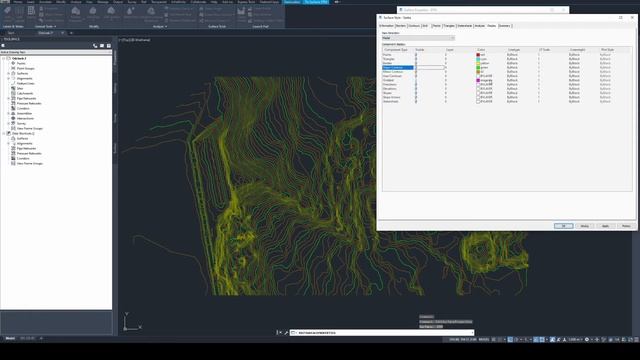Select Surfaces icon under Data Shortcuts

pos(13,138)
